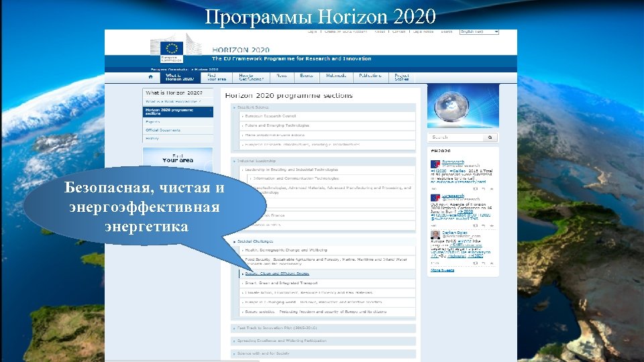Image resolution: width=644 pixels, height=362 pixels.
Task: Click inside the Search input field
Action: pos(456,137)
